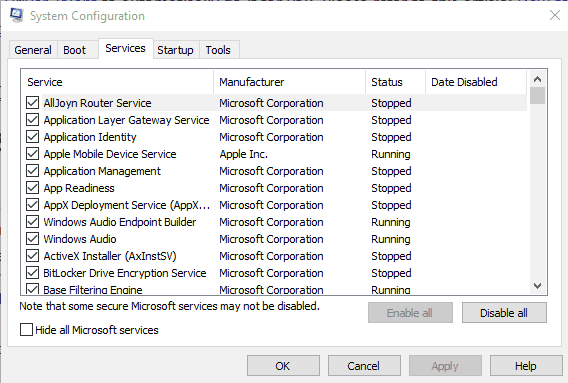Uncheck App Readiness checkbox
This screenshot has height=383, width=568.
point(33,188)
